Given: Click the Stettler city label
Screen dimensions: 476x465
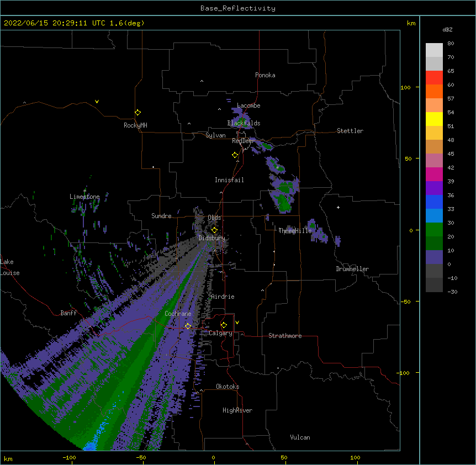Looking at the screenshot, I should point(350,131).
